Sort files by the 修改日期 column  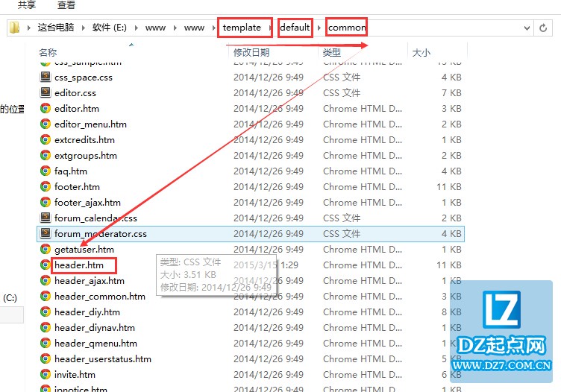[x=251, y=53]
